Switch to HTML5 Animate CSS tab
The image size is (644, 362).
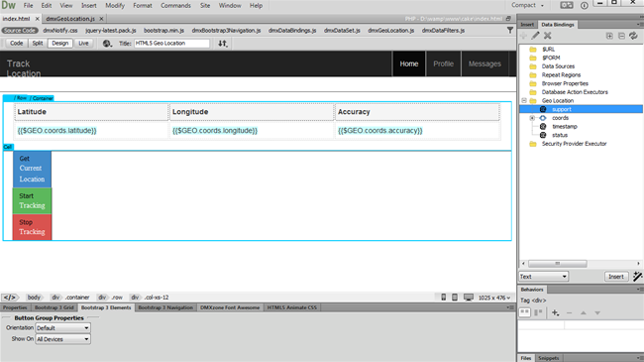point(292,307)
